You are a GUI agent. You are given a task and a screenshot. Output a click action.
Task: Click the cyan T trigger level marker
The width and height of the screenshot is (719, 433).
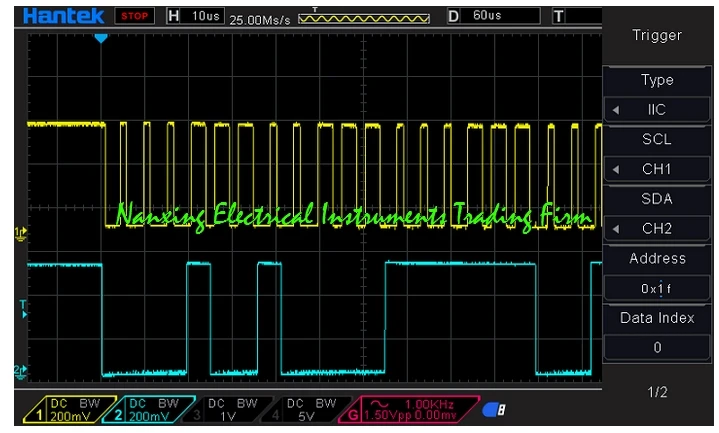pos(23,309)
